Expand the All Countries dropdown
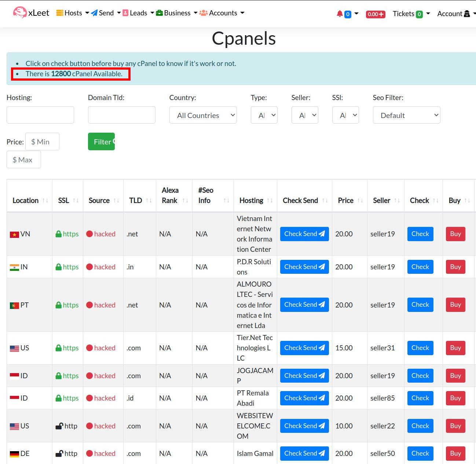The height and width of the screenshot is (464, 476). coord(203,115)
